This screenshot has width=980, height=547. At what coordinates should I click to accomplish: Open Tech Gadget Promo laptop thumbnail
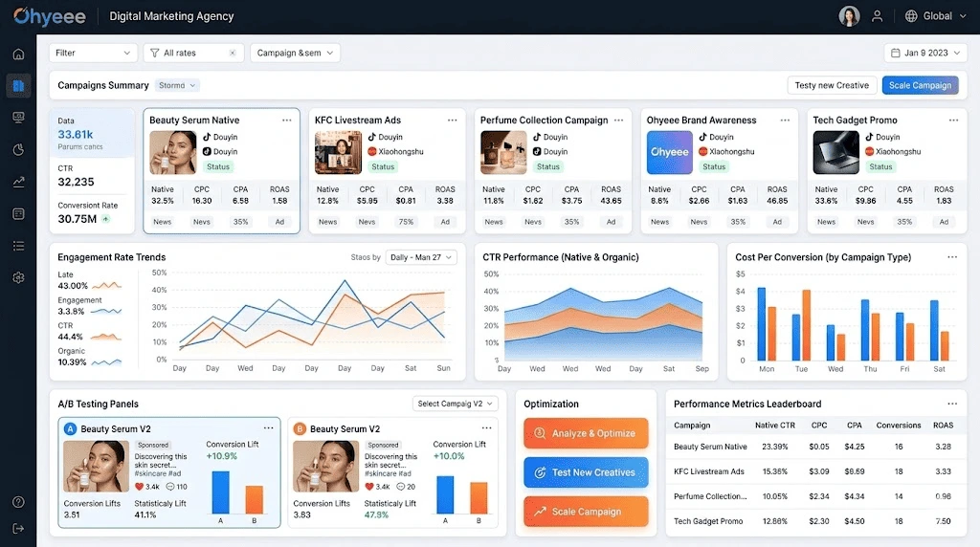click(x=836, y=152)
